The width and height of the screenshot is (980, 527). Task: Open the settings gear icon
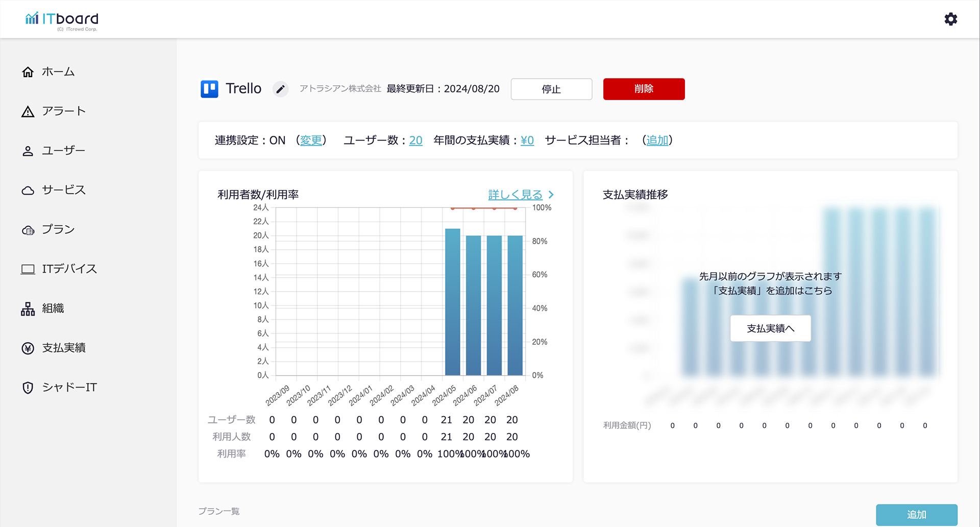point(950,19)
